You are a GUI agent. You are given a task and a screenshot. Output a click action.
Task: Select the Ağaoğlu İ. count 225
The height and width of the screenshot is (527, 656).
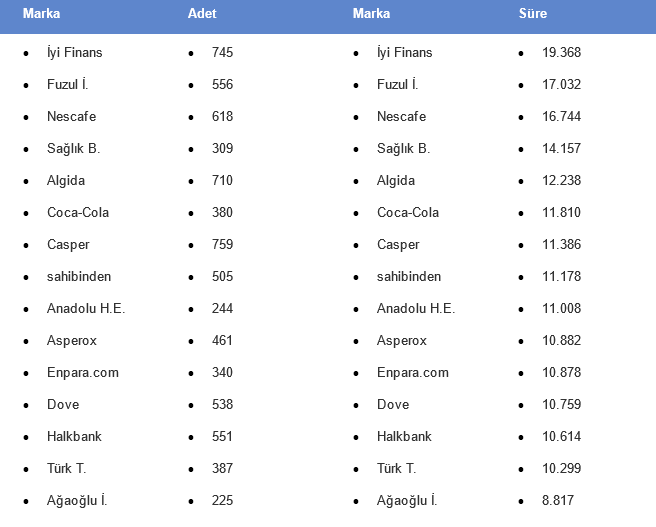pyautogui.click(x=222, y=500)
